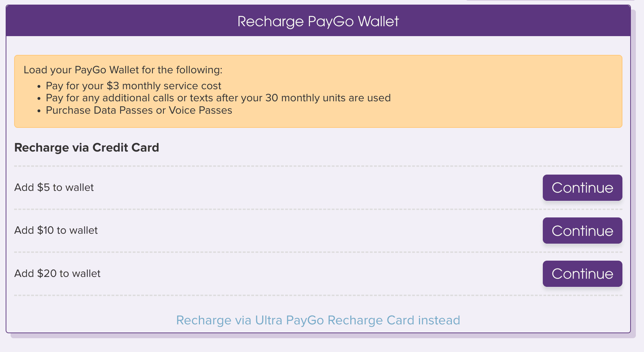Viewport: 644px width, 352px height.
Task: Click Load your PayGo Wallet intro text
Action: 123,70
